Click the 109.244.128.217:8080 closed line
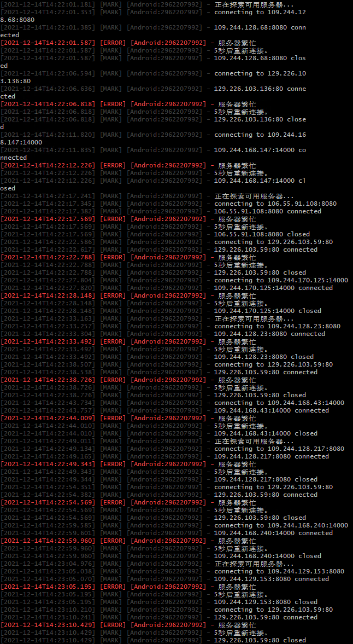This screenshot has height=644, width=353. point(158,480)
